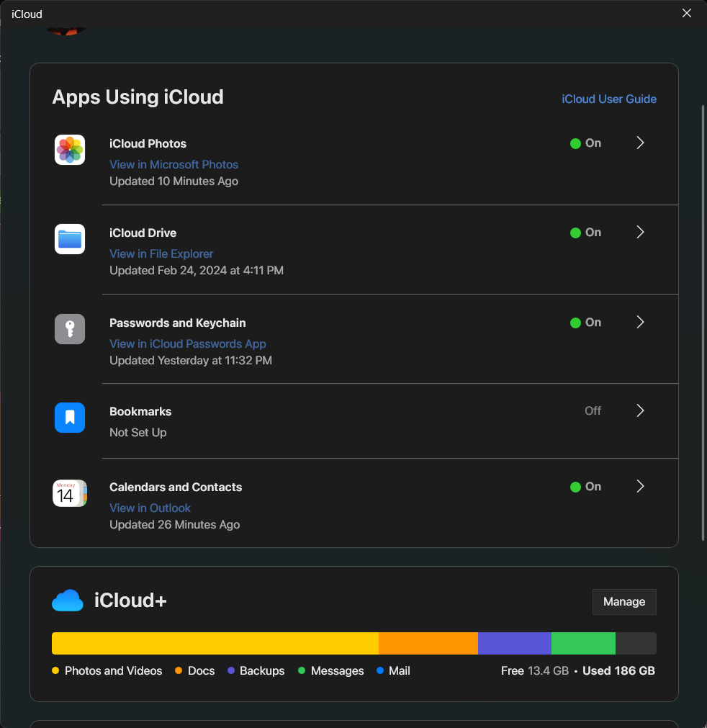This screenshot has height=728, width=707.
Task: Expand Passwords and Keychain chevron
Action: pyautogui.click(x=640, y=322)
